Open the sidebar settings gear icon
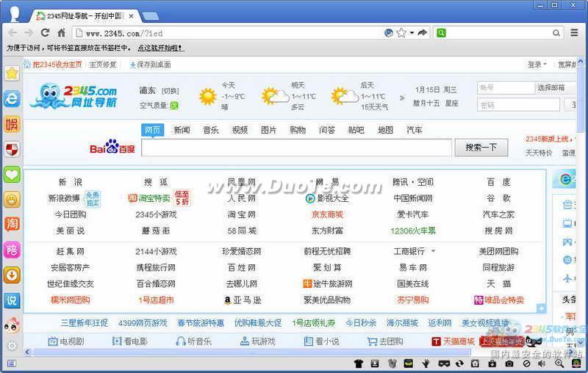 [12, 346]
